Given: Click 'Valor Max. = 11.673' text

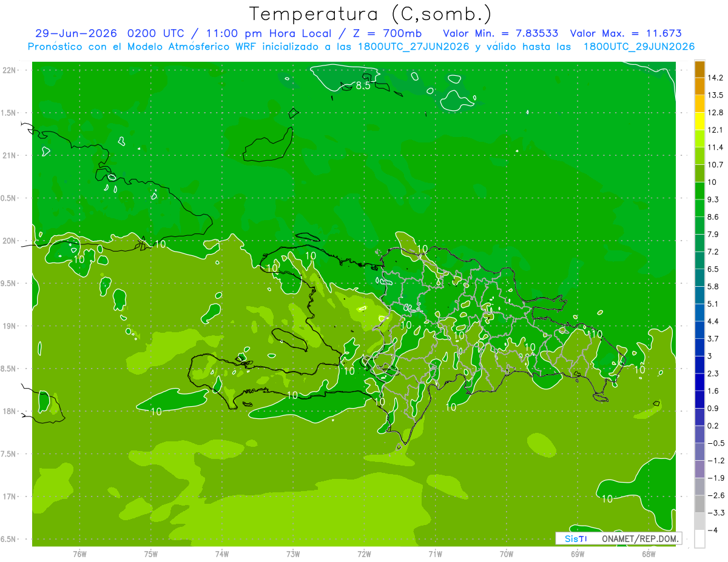Looking at the screenshot, I should pyautogui.click(x=625, y=33).
